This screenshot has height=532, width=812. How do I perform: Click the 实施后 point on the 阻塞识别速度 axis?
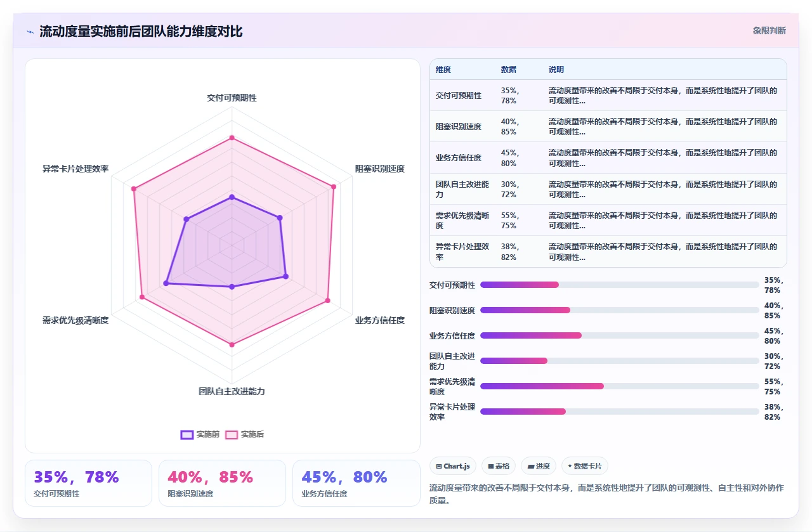333,186
